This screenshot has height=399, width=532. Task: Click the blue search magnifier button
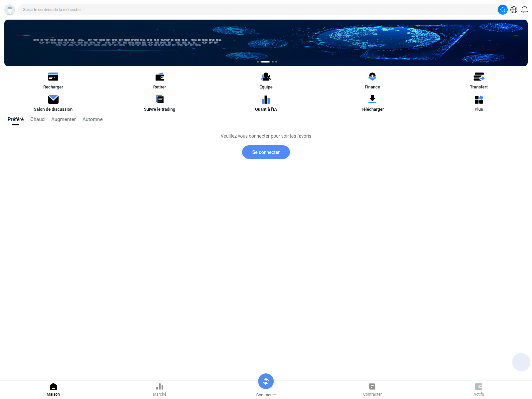tap(503, 10)
